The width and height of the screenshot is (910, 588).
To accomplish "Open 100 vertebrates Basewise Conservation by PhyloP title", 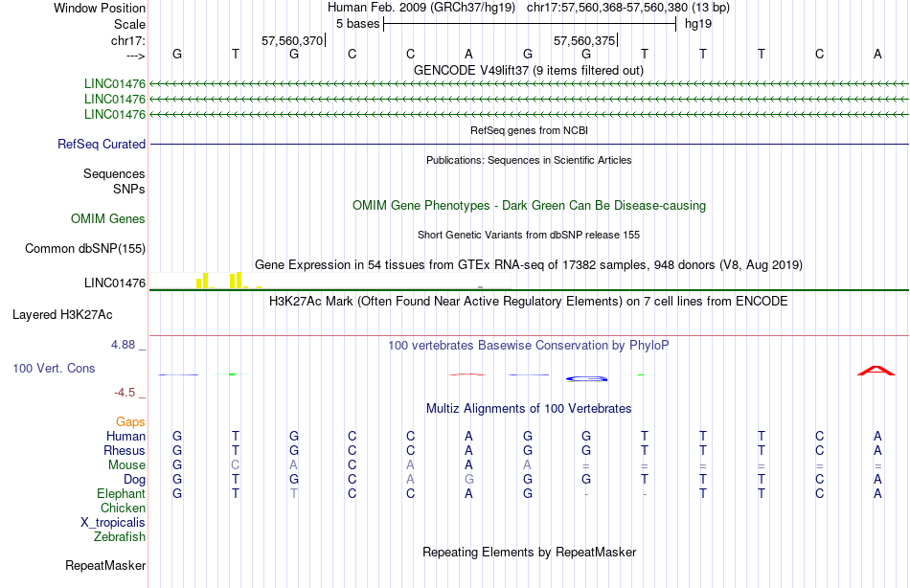I will click(x=529, y=346).
